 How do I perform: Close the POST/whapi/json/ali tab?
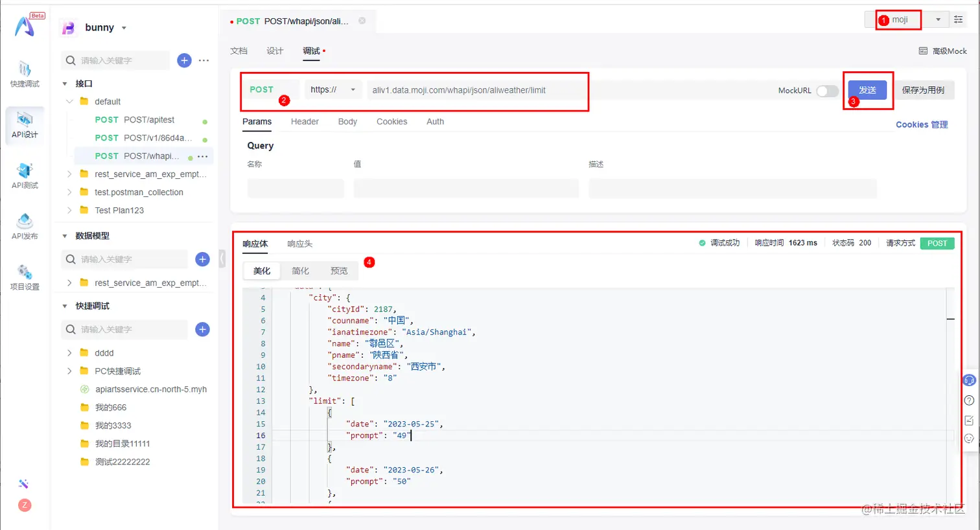click(x=362, y=21)
